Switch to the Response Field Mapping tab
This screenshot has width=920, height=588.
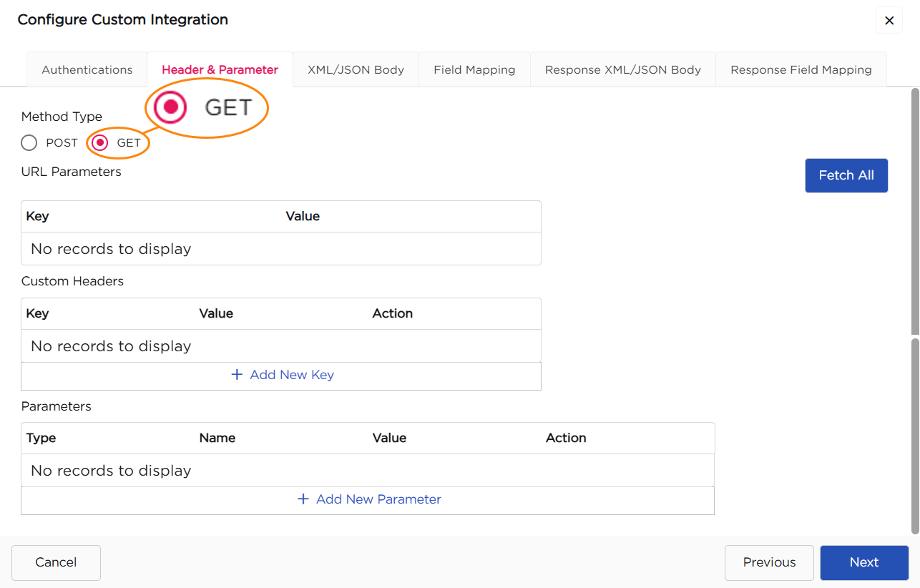click(801, 70)
